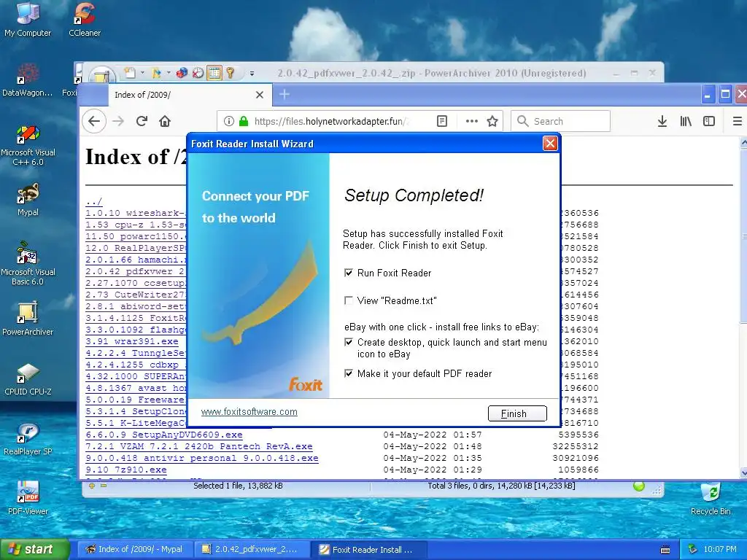
Task: Open www.foxitsoftware.com link in wizard
Action: [x=249, y=412]
